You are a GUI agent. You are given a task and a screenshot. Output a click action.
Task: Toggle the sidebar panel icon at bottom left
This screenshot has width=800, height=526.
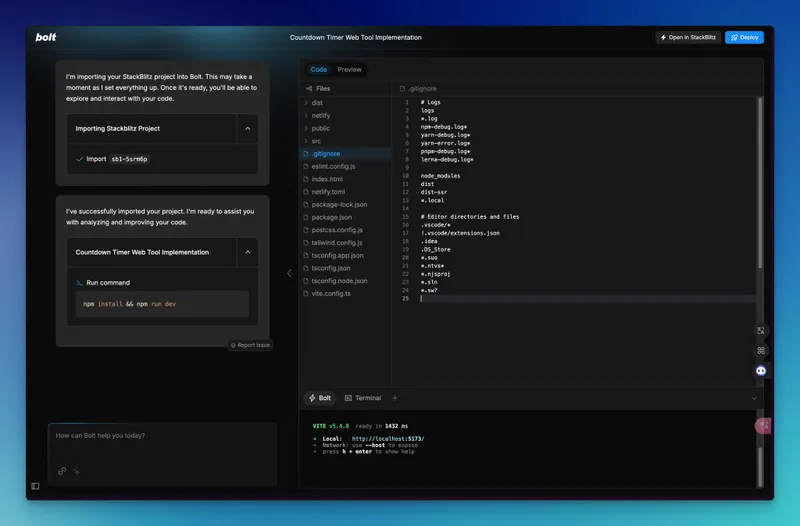click(35, 486)
